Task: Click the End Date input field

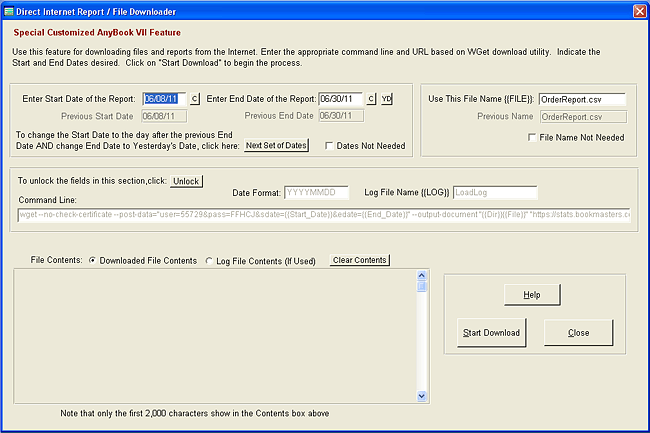Action: pyautogui.click(x=340, y=99)
